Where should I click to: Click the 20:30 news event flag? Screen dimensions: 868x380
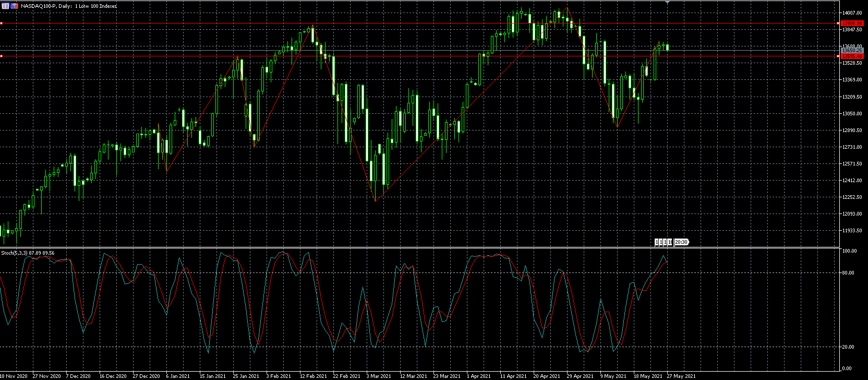point(681,242)
